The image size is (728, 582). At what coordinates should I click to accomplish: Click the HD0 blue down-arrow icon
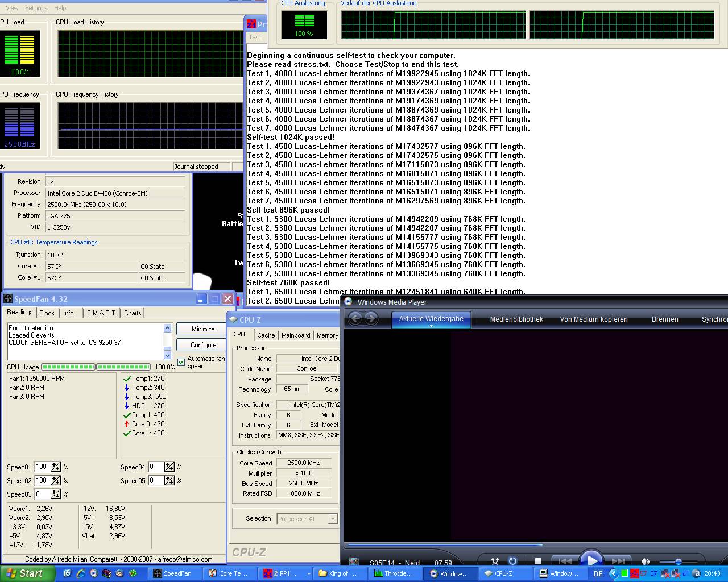[127, 406]
